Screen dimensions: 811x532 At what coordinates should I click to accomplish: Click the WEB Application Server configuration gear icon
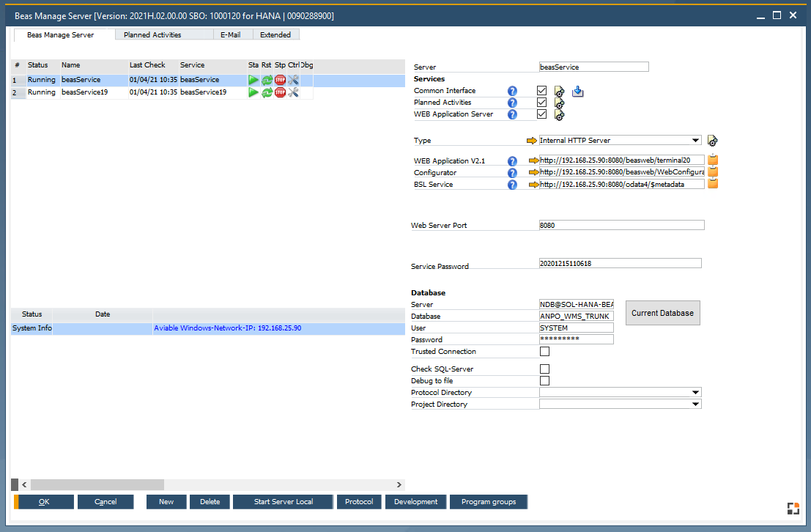point(559,114)
